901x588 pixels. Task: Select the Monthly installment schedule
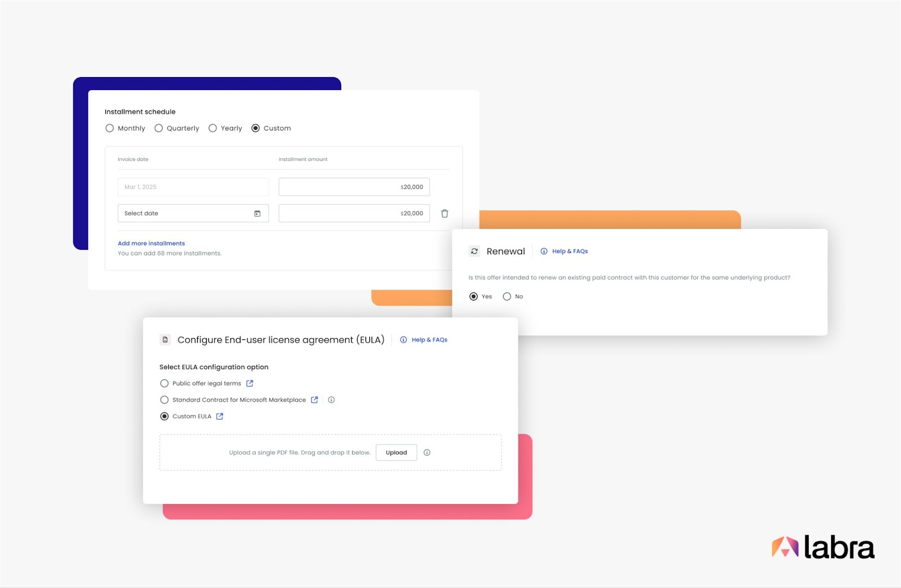(110, 128)
